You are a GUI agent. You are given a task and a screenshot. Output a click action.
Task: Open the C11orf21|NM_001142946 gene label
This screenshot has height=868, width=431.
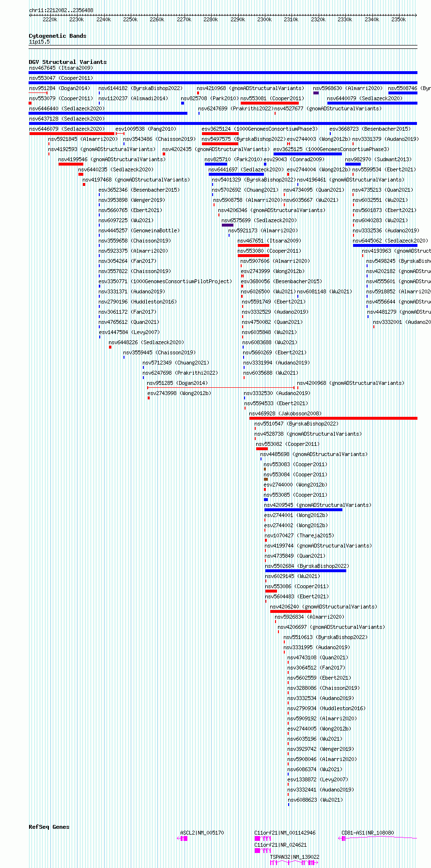point(285,833)
